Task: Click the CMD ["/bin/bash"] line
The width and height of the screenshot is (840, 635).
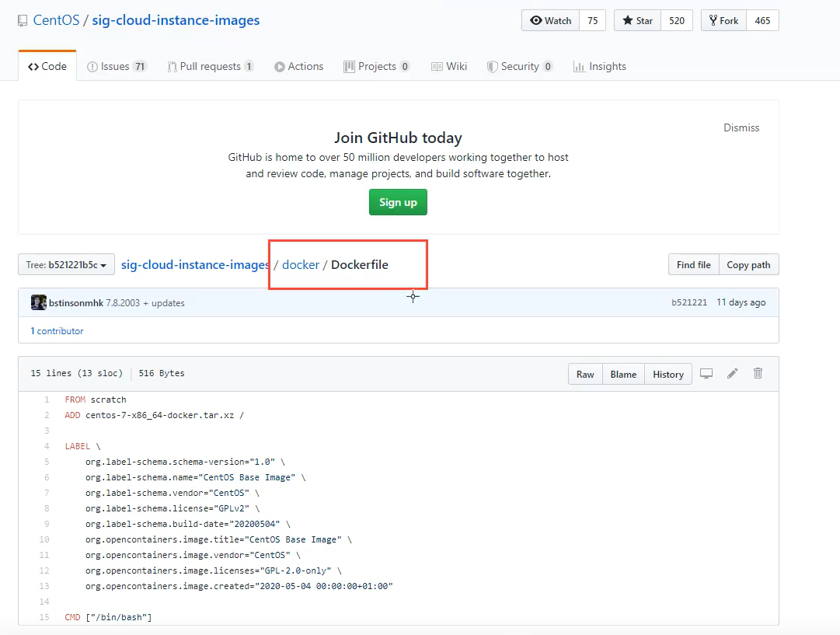Action: point(108,617)
